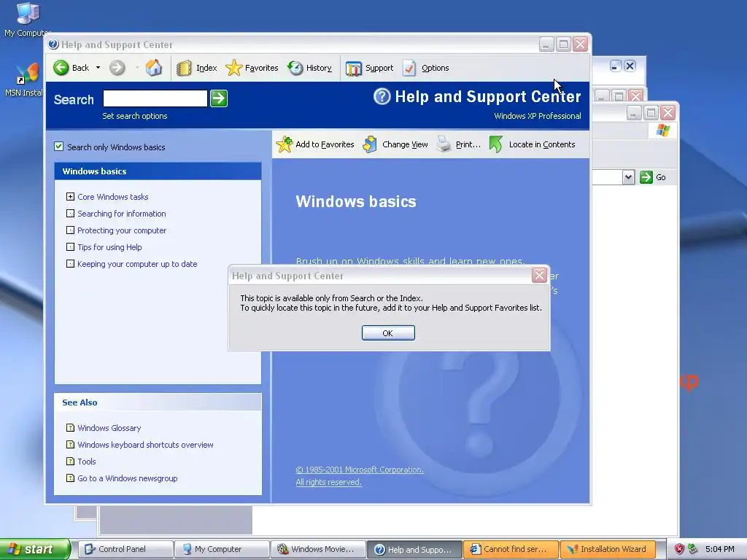
Task: Open the Windows Glossary link
Action: coord(109,427)
